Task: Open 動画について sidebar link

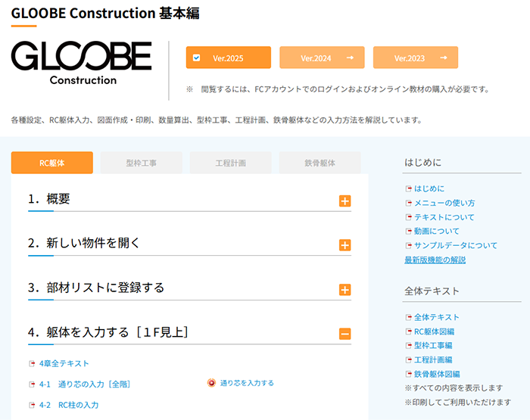Action: pos(437,231)
